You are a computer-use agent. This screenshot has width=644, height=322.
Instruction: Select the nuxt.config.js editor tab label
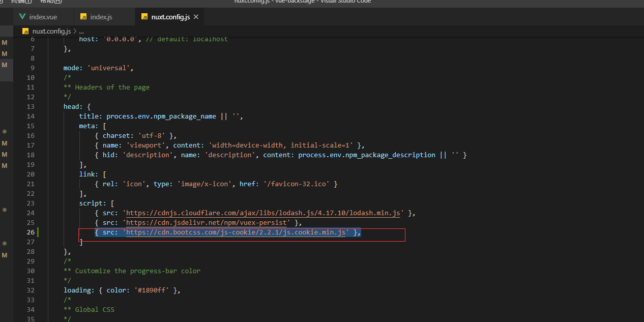(170, 17)
